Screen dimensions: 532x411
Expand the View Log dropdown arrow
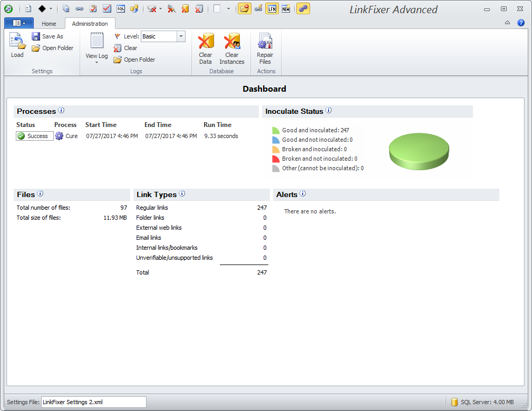pyautogui.click(x=96, y=62)
